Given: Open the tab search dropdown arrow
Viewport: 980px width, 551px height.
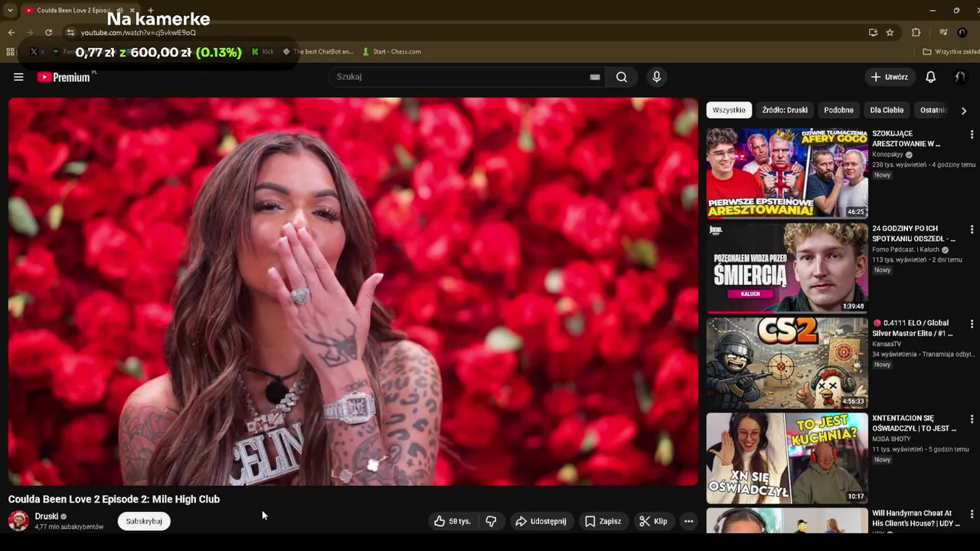Looking at the screenshot, I should [x=10, y=10].
